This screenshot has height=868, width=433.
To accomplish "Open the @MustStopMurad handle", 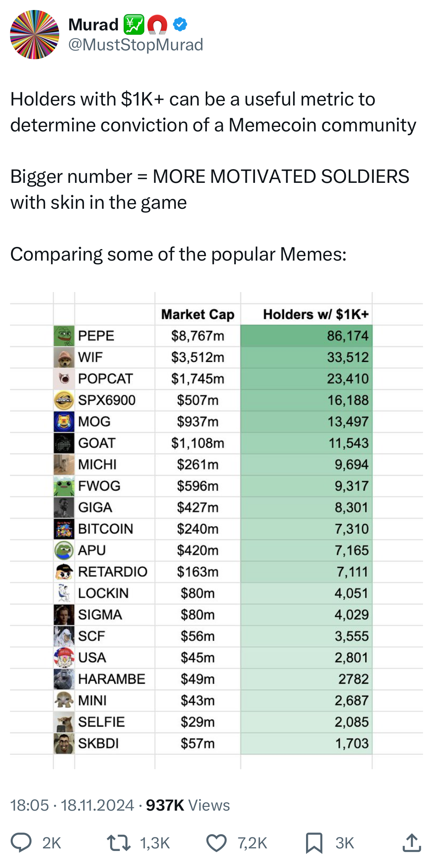I will click(x=136, y=45).
